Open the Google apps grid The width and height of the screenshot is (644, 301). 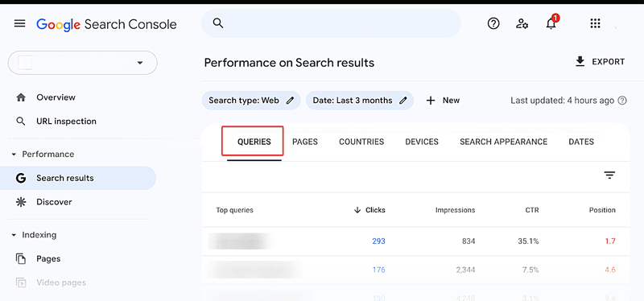click(595, 23)
